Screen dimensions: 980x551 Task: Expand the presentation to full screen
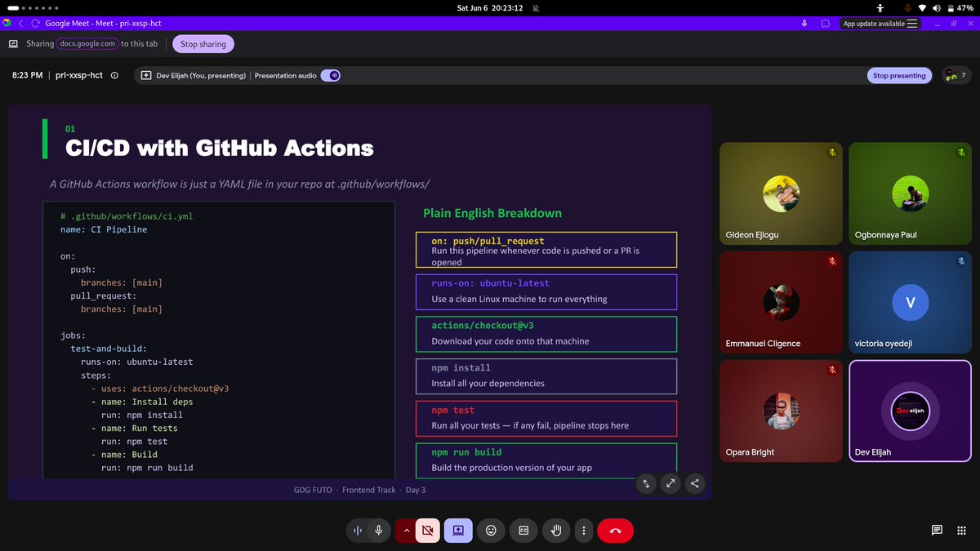tap(670, 483)
